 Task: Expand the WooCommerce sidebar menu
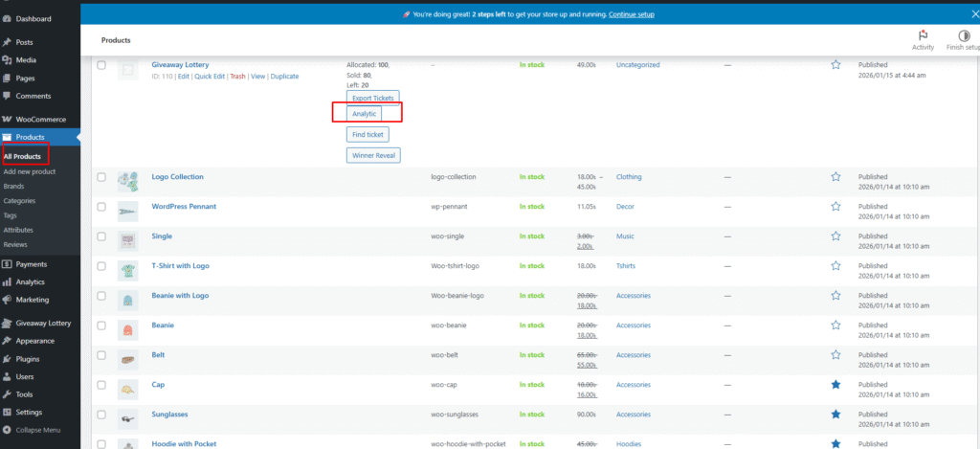(x=40, y=119)
